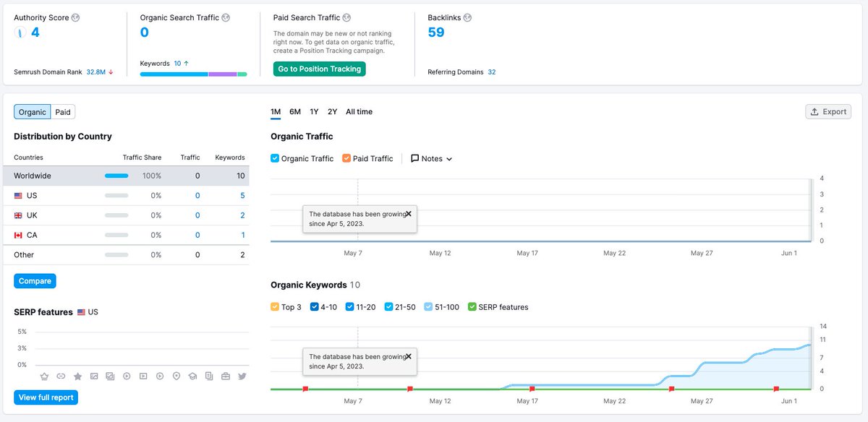Image resolution: width=868 pixels, height=422 pixels.
Task: Click the chain link sitelinks SERP icon
Action: (x=61, y=376)
